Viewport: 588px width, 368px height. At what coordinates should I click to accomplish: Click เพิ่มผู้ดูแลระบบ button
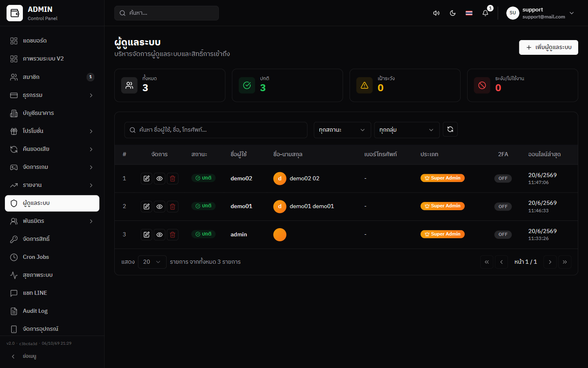click(x=548, y=47)
